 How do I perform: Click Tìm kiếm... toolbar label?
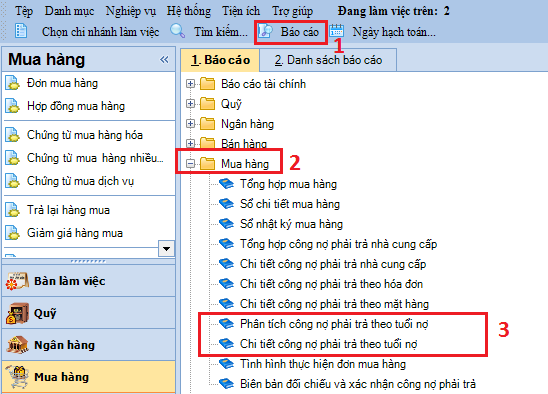click(x=221, y=32)
